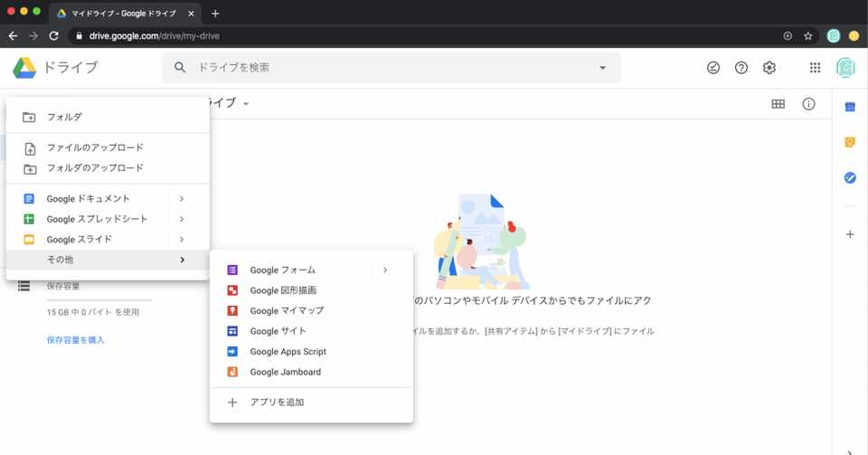Click Google マイマップ in submenu

pyautogui.click(x=311, y=310)
